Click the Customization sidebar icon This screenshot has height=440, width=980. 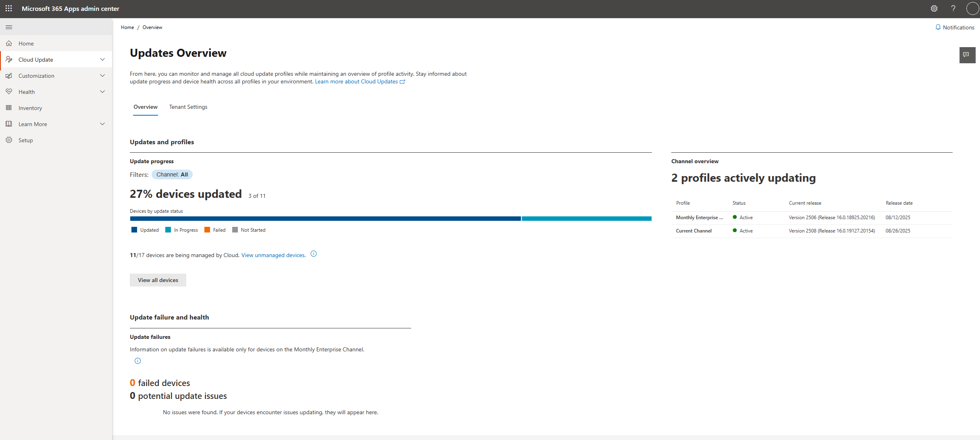tap(9, 75)
